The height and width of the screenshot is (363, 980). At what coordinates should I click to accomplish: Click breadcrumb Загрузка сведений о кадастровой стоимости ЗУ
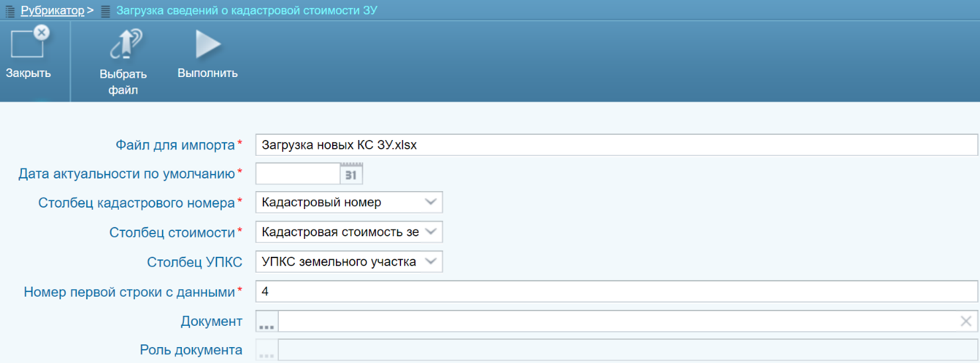[x=247, y=11]
